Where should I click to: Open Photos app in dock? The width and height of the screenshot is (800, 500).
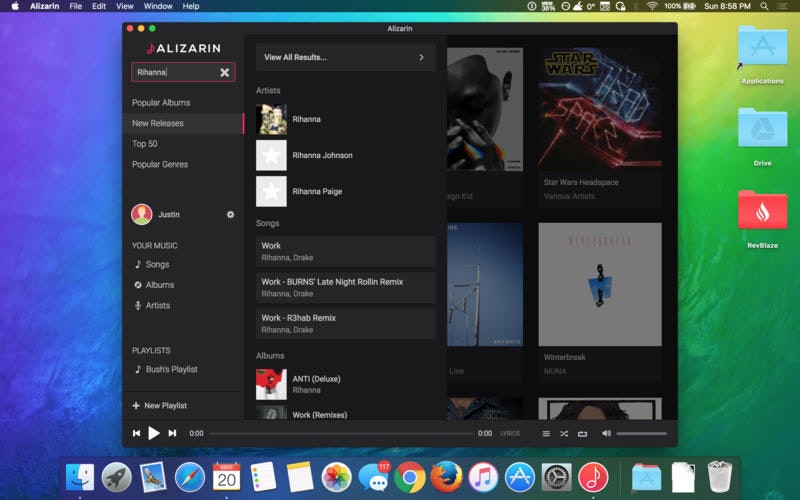[336, 478]
